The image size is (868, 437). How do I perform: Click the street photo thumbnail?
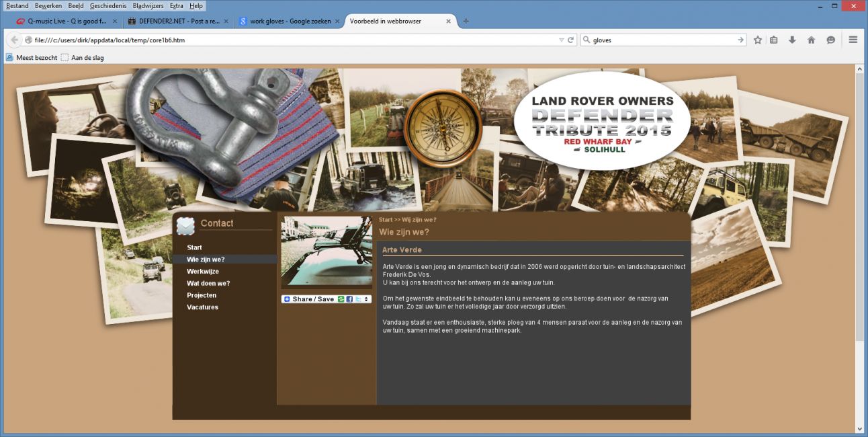[x=327, y=252]
